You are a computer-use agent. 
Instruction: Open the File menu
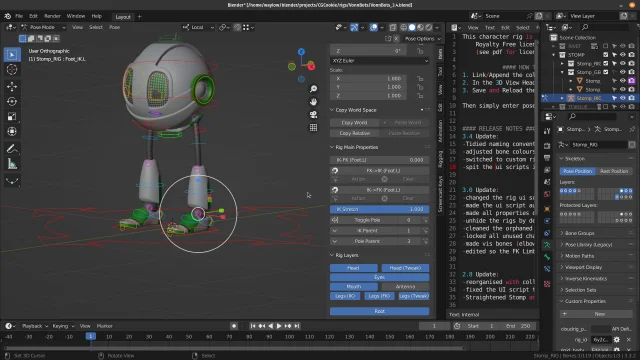pyautogui.click(x=19, y=16)
